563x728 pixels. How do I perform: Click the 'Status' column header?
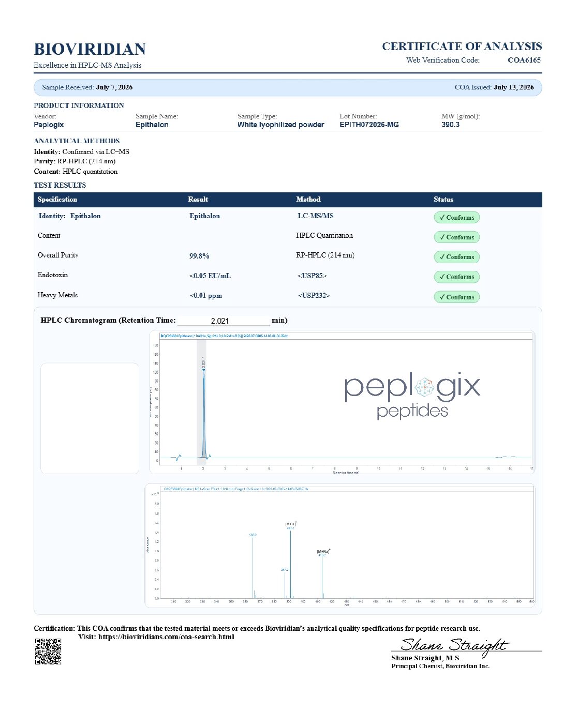(x=443, y=200)
